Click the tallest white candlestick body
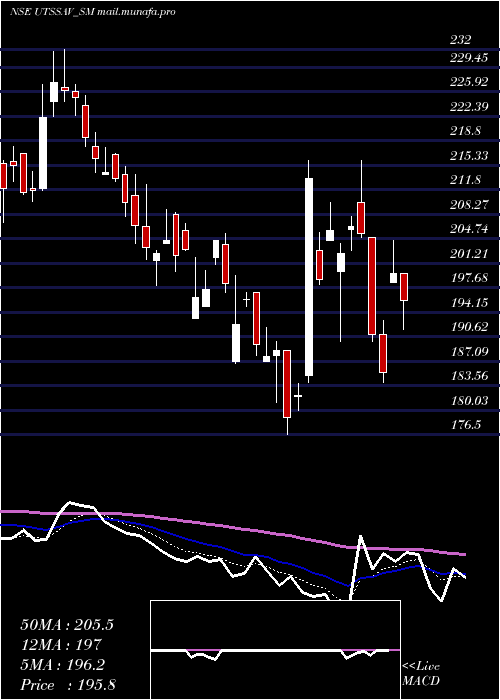The height and width of the screenshot is (700, 500). click(x=308, y=277)
